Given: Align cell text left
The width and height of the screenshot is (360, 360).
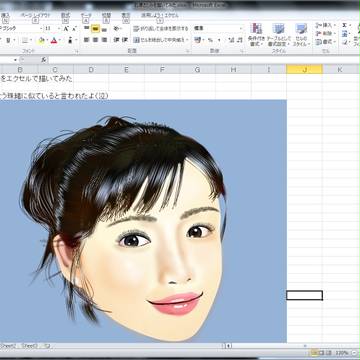Looking at the screenshot, I should pos(87,40).
